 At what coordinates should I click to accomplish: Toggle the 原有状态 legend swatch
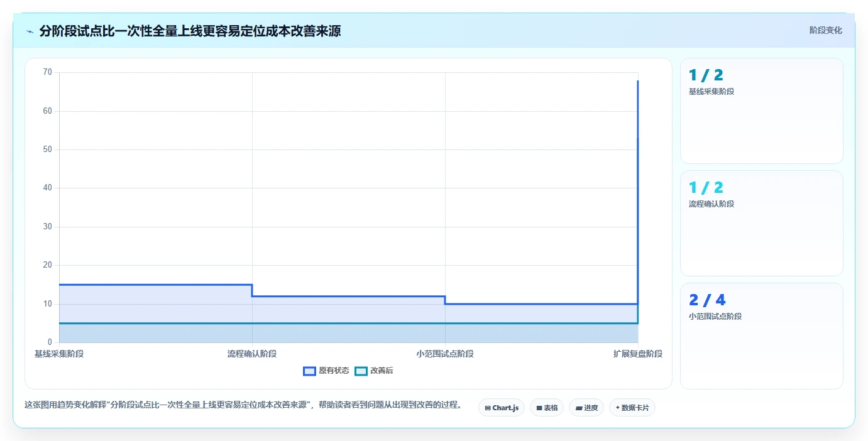pyautogui.click(x=309, y=371)
